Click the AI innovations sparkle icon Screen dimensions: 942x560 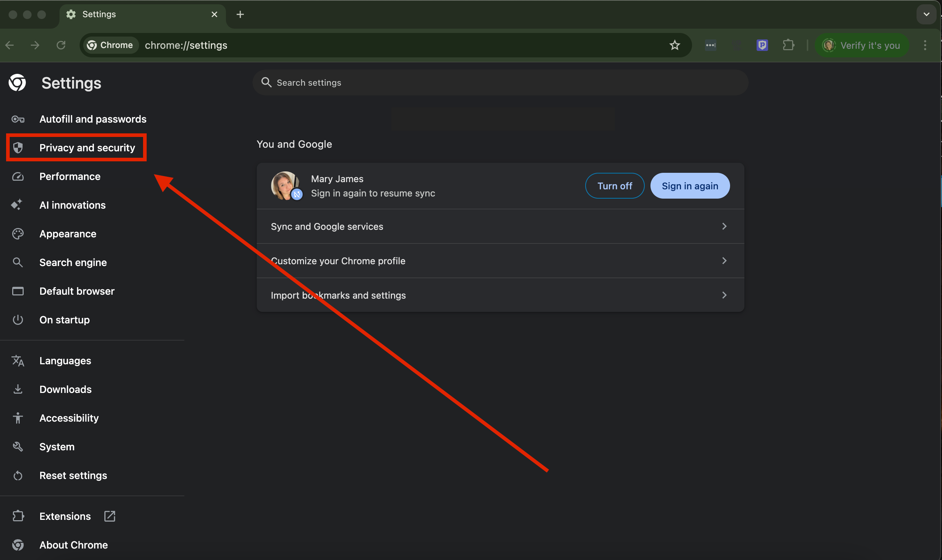(17, 205)
